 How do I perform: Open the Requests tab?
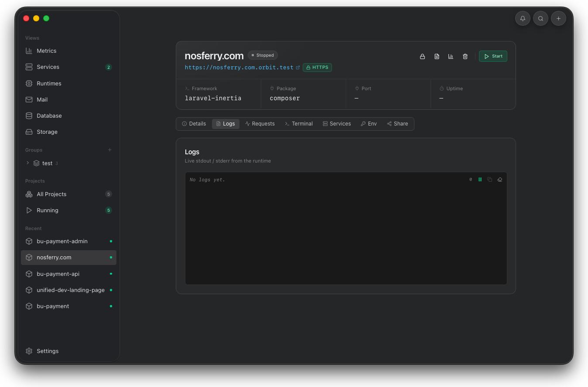point(260,124)
